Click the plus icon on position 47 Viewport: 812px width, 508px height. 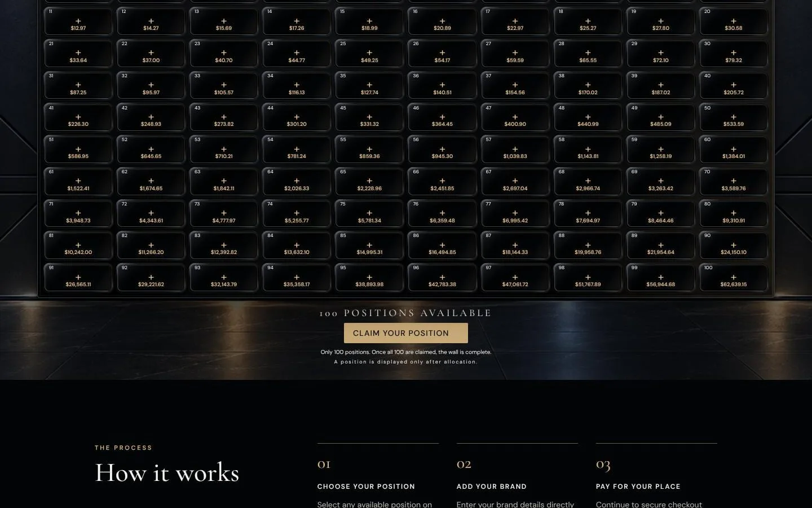(x=515, y=117)
